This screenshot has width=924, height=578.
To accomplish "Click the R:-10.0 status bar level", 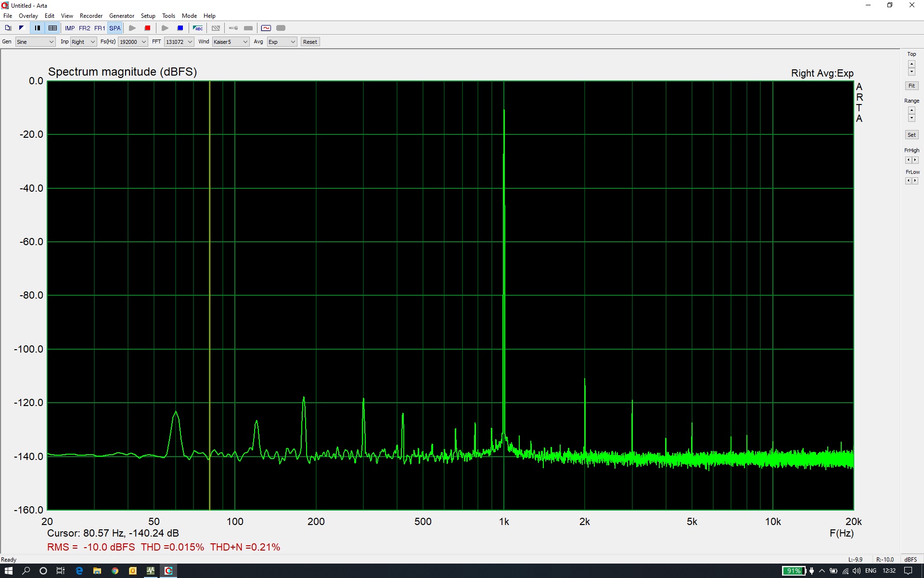I will click(885, 560).
